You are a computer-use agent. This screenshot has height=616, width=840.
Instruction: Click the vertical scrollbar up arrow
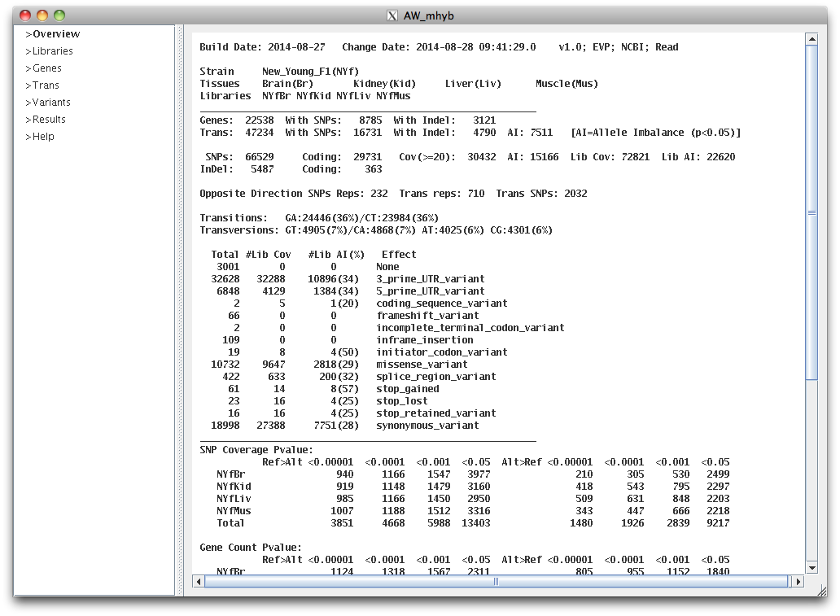812,39
